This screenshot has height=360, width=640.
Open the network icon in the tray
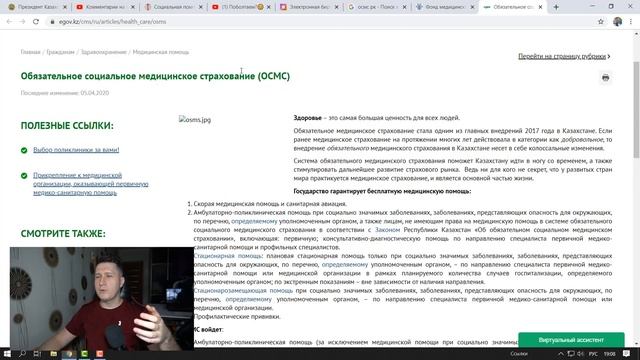click(571, 353)
